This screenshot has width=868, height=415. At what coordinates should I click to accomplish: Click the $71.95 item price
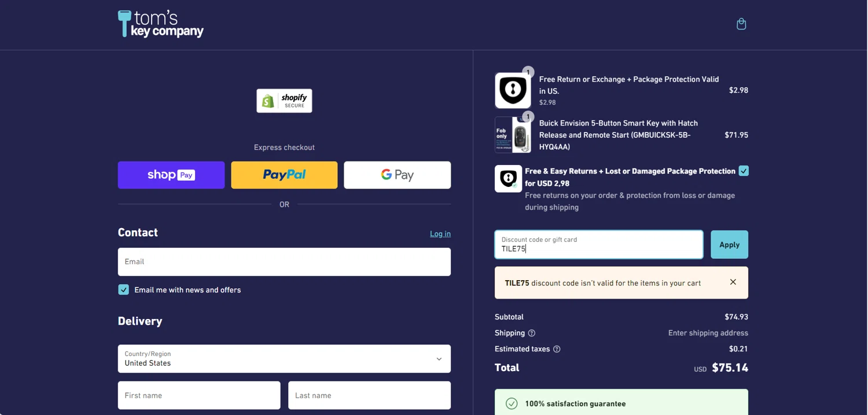(x=736, y=135)
